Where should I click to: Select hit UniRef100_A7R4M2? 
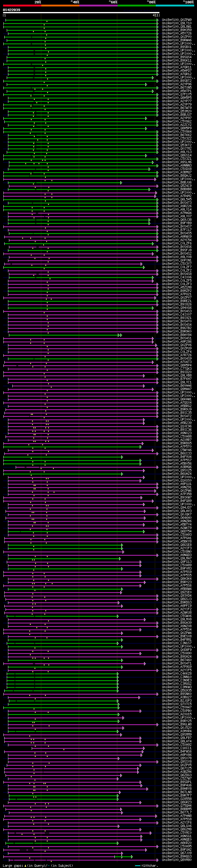click(176, 196)
